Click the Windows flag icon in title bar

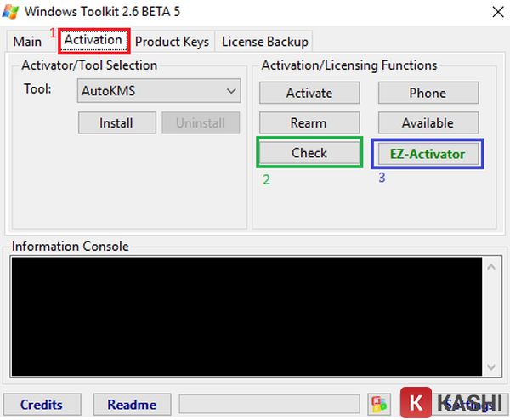click(11, 12)
